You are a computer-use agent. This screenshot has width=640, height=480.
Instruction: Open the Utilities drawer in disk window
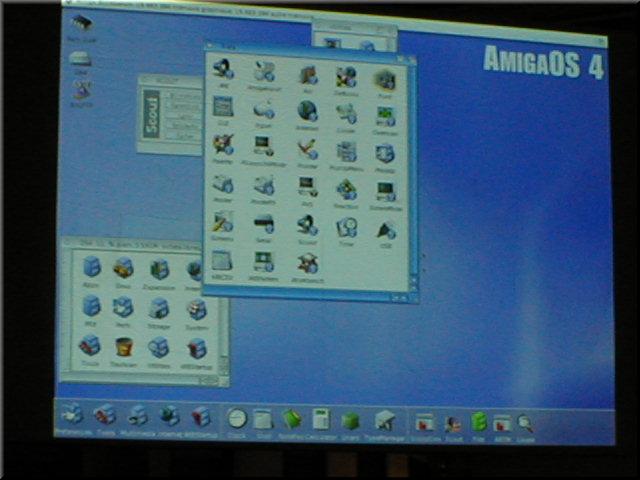(x=158, y=348)
